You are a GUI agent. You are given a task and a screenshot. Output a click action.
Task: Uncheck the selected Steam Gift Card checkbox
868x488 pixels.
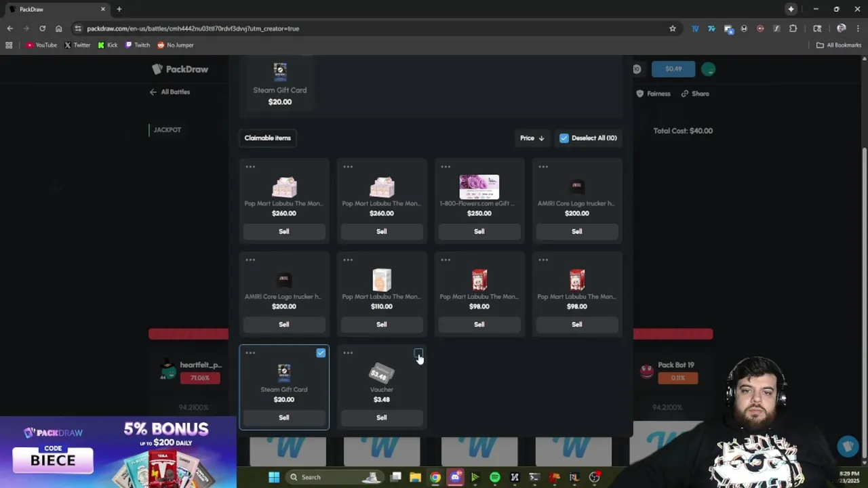321,353
